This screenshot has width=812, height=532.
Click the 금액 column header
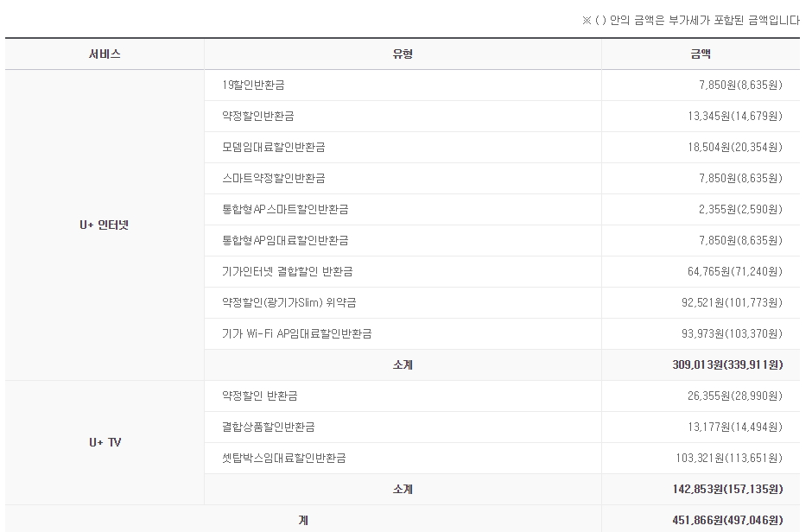pyautogui.click(x=701, y=54)
